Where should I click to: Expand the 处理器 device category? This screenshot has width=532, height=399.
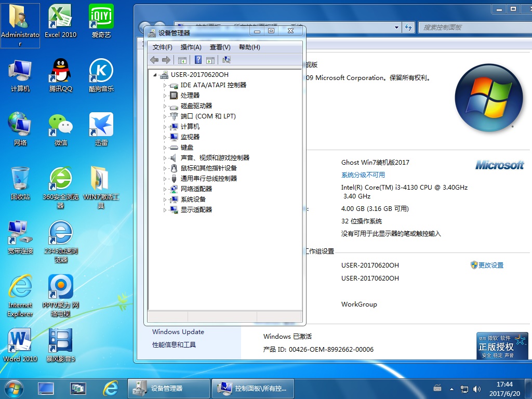(x=166, y=95)
